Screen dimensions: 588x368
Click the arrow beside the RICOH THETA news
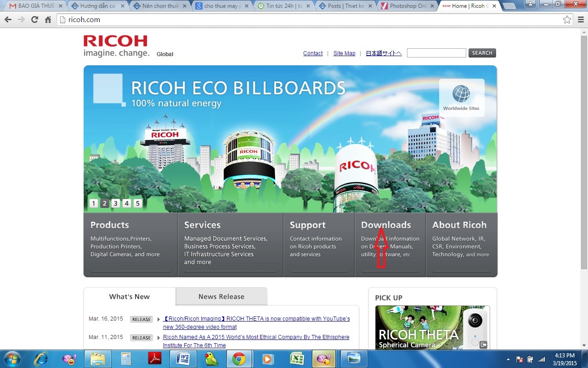click(x=158, y=319)
